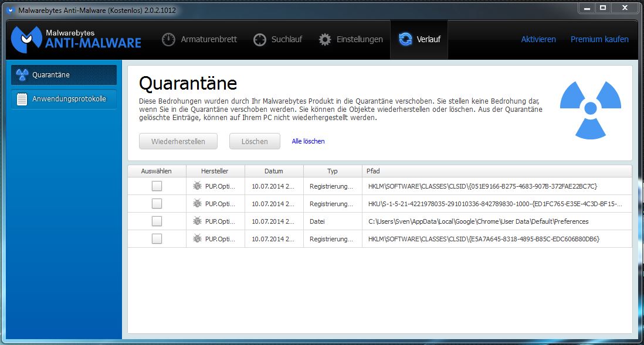Switch to the Suchlauf tab
This screenshot has width=644, height=345.
point(277,39)
